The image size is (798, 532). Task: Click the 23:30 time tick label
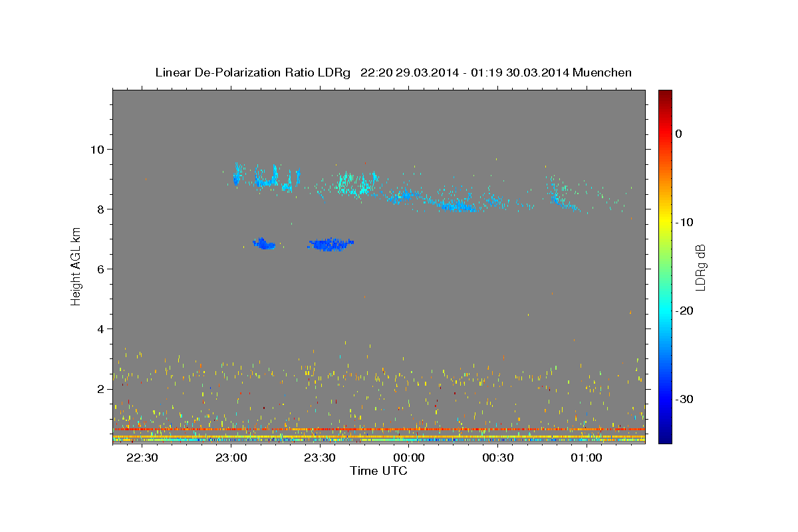(x=320, y=458)
